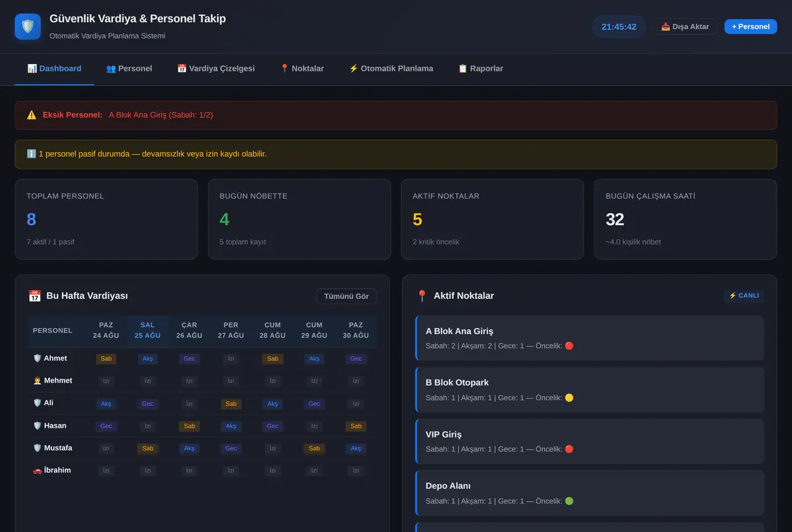Viewport: 792px width, 532px height.
Task: Click the red priority dot for A Blok Ana Giriş
Action: [x=569, y=346]
